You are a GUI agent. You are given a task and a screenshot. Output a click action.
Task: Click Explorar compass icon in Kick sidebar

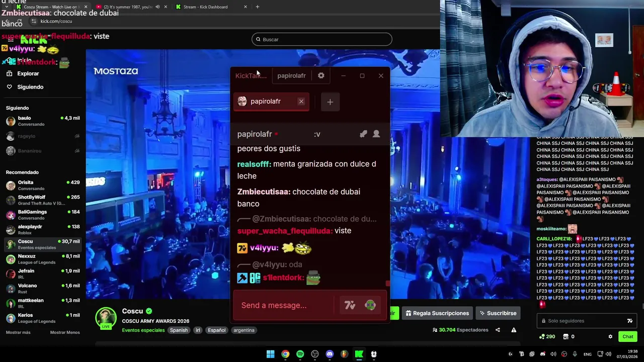(x=9, y=73)
